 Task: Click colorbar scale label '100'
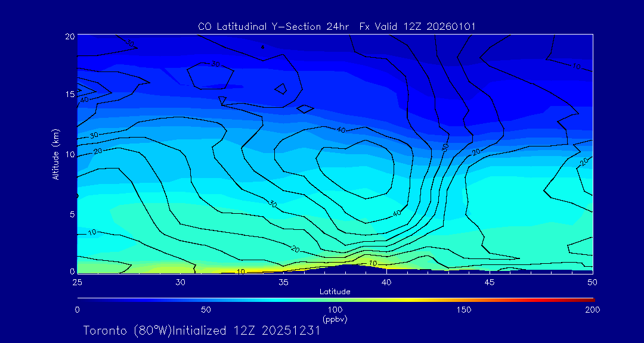pyautogui.click(x=335, y=310)
